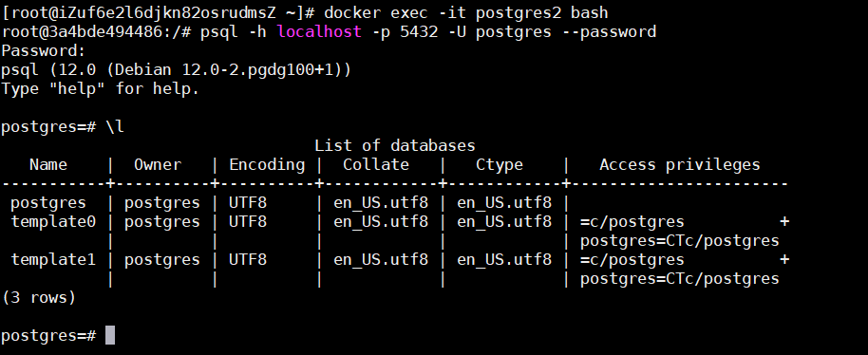
Task: Click the \l command at prompt
Action: click(x=115, y=126)
